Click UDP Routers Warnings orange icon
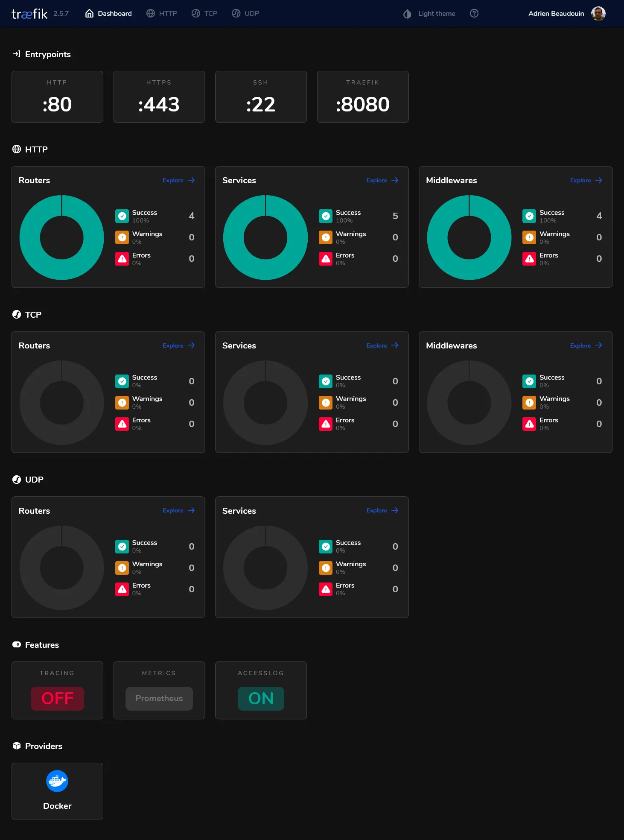This screenshot has width=624, height=840. (x=122, y=568)
